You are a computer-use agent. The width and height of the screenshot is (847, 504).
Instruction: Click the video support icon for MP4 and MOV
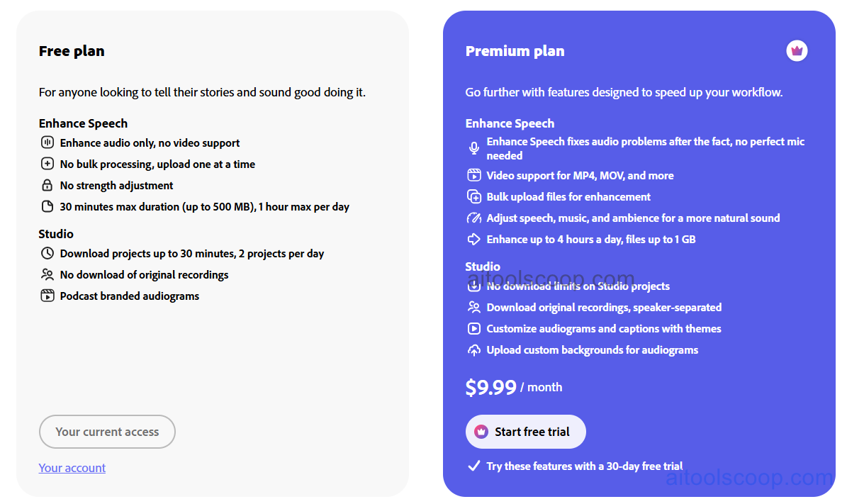[473, 175]
